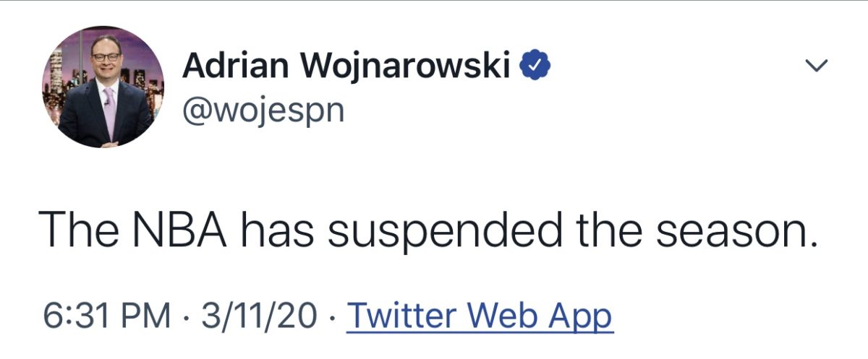
Task: Click the word Twitter in the source link
Action: 403,314
